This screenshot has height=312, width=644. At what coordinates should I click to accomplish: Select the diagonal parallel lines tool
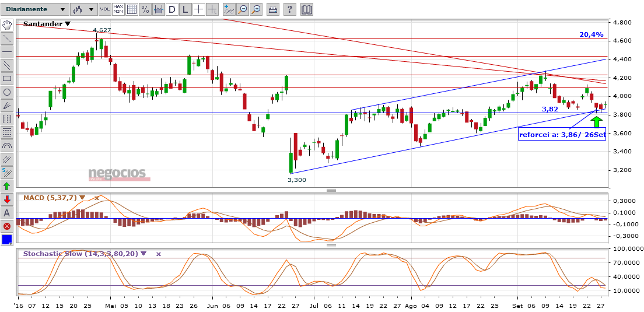6,159
